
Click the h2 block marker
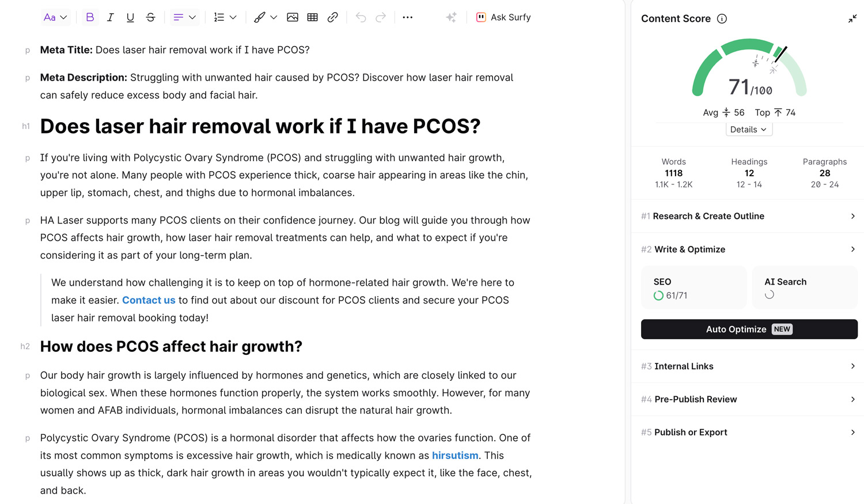tap(25, 347)
